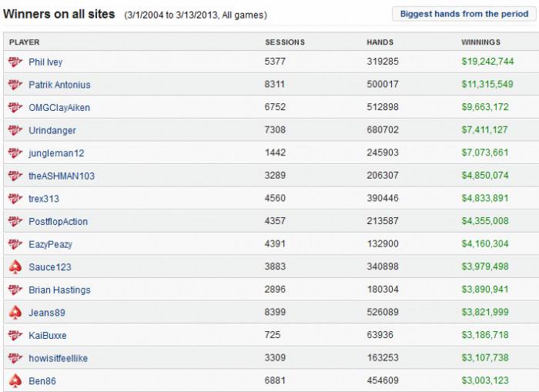Click the Full Tilt icon beside trex313

pos(15,199)
